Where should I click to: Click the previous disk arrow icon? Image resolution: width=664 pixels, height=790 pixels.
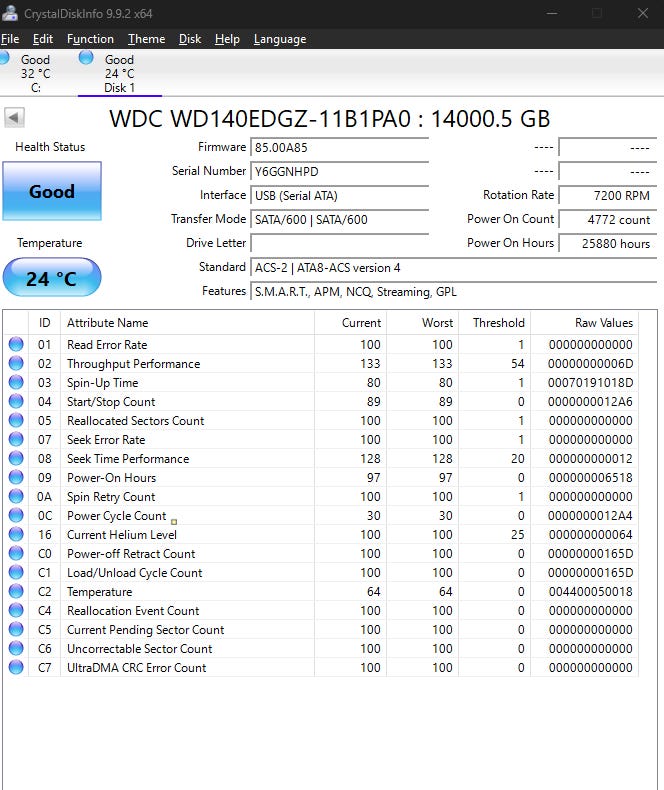pos(14,118)
